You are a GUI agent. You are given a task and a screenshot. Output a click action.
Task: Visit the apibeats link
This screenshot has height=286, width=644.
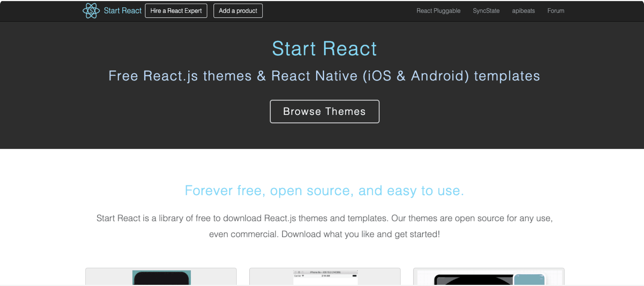click(x=523, y=11)
